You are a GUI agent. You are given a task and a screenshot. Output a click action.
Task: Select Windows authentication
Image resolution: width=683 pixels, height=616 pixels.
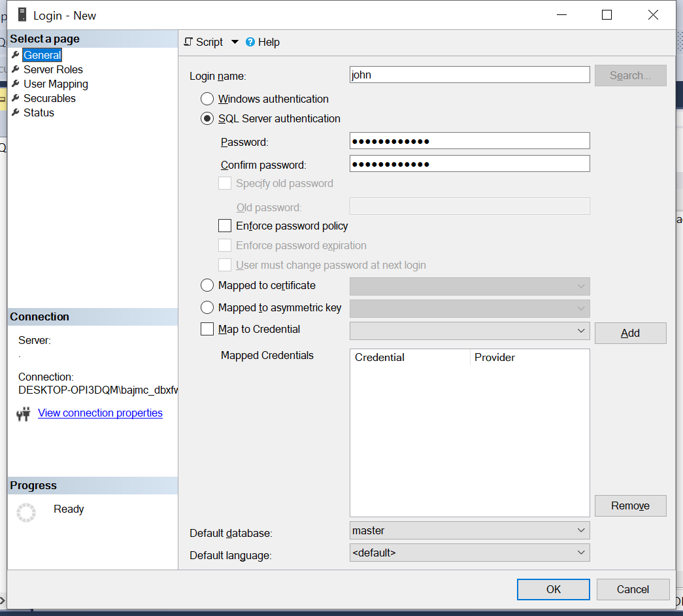207,99
